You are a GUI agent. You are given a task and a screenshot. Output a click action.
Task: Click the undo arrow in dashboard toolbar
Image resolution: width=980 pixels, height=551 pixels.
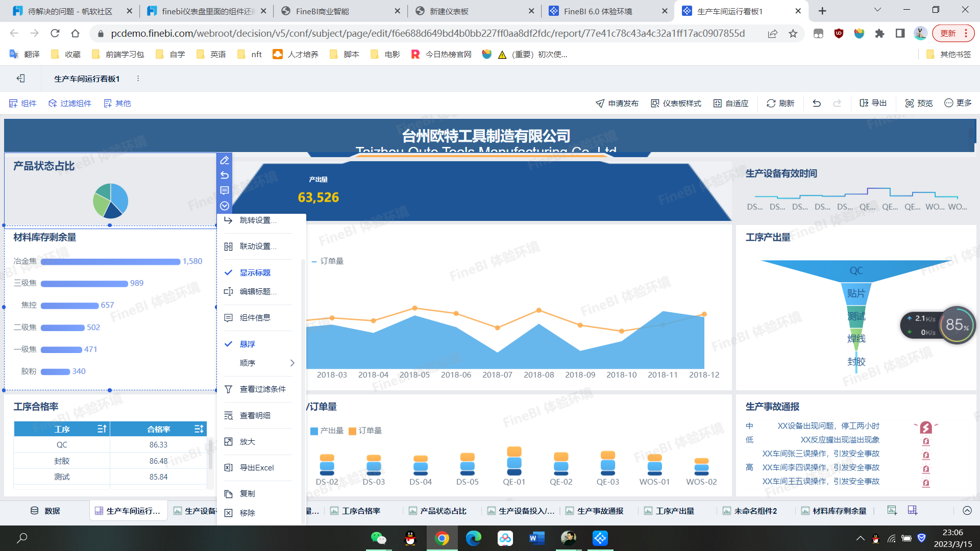coord(817,103)
